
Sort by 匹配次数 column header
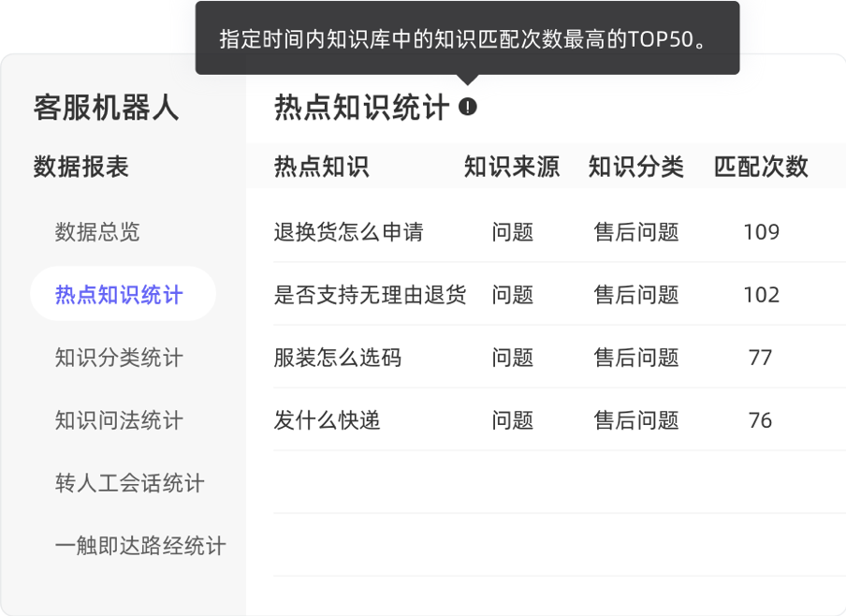point(761,168)
